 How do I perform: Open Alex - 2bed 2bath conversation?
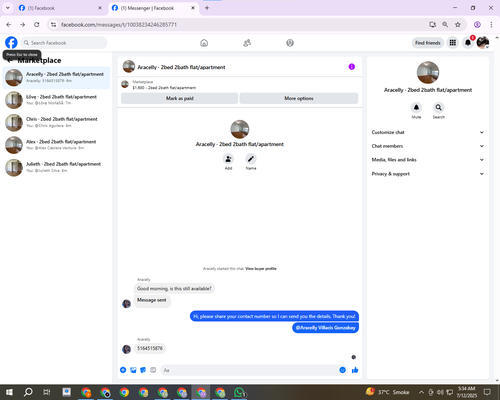pyautogui.click(x=56, y=145)
